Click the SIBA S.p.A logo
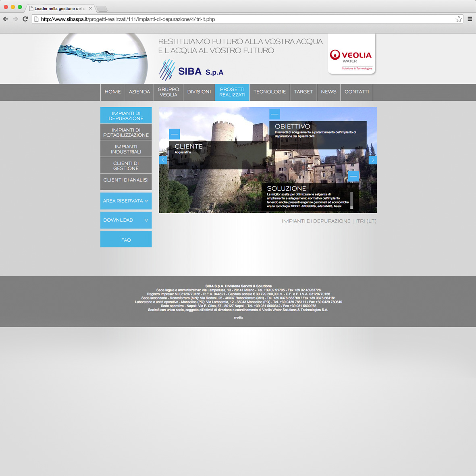This screenshot has width=476, height=476. pos(191,70)
